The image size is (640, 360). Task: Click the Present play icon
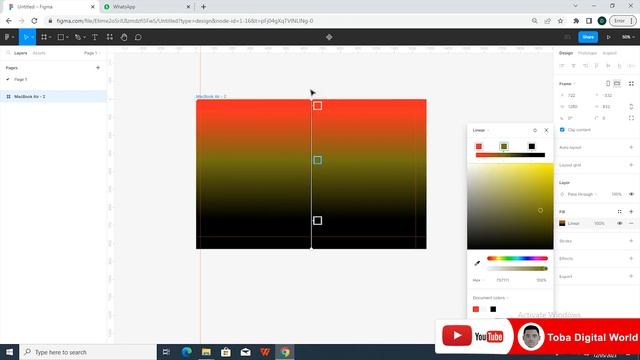608,37
